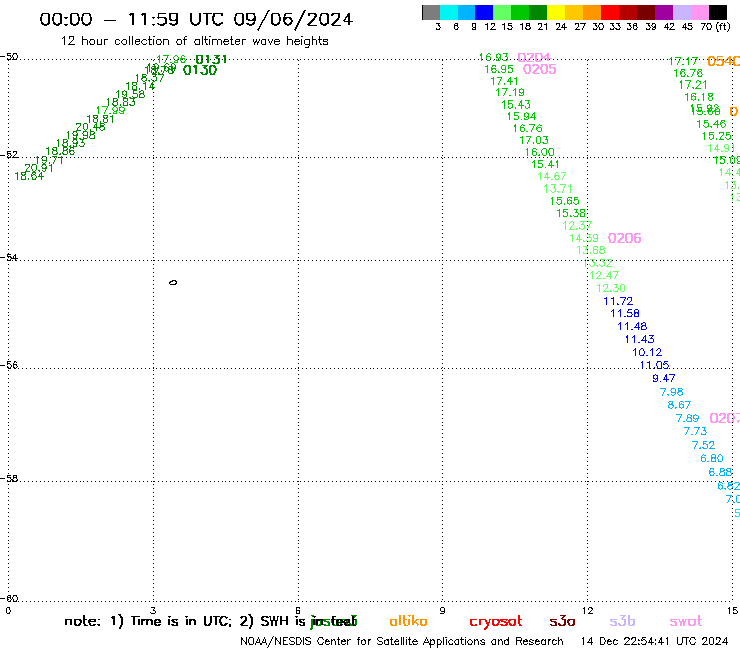Select the dark green value 18.86
This screenshot has width=740, height=650.
coord(60,152)
